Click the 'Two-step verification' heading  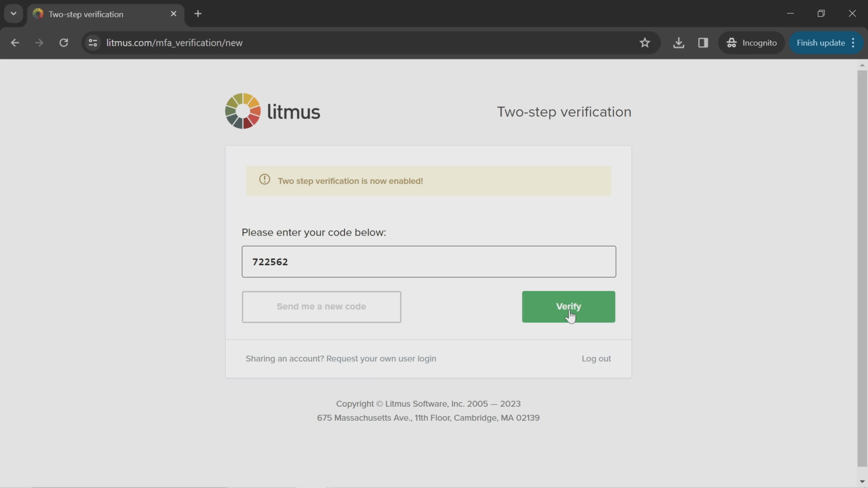coord(564,112)
